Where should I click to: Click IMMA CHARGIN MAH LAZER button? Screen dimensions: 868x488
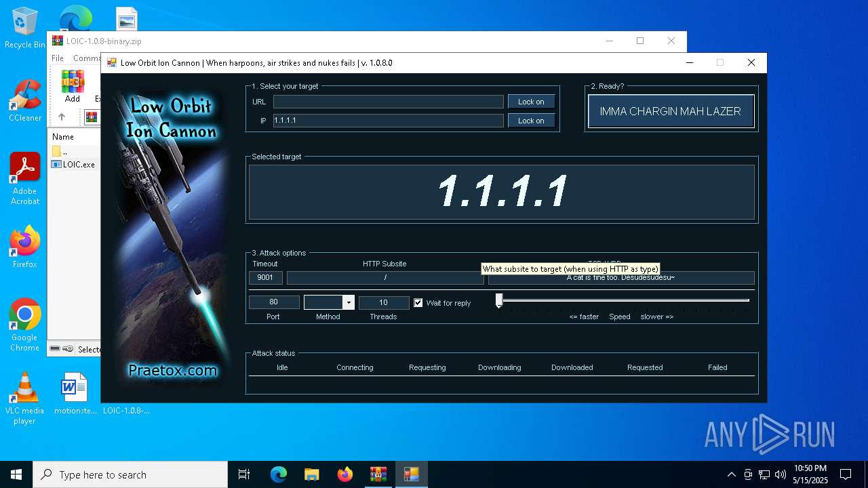click(671, 111)
